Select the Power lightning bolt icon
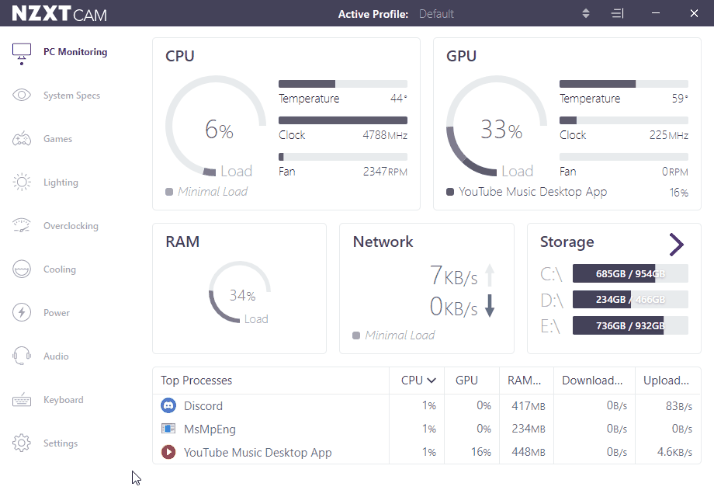 (21, 313)
